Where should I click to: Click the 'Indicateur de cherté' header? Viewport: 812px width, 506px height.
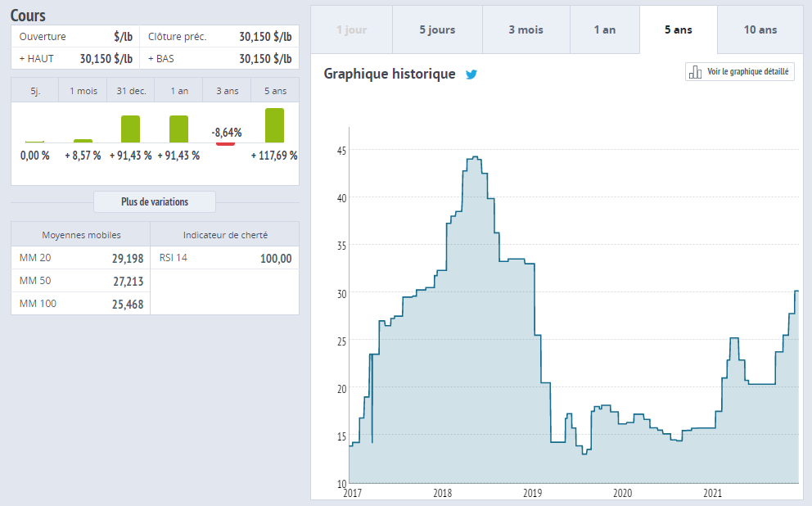(225, 235)
